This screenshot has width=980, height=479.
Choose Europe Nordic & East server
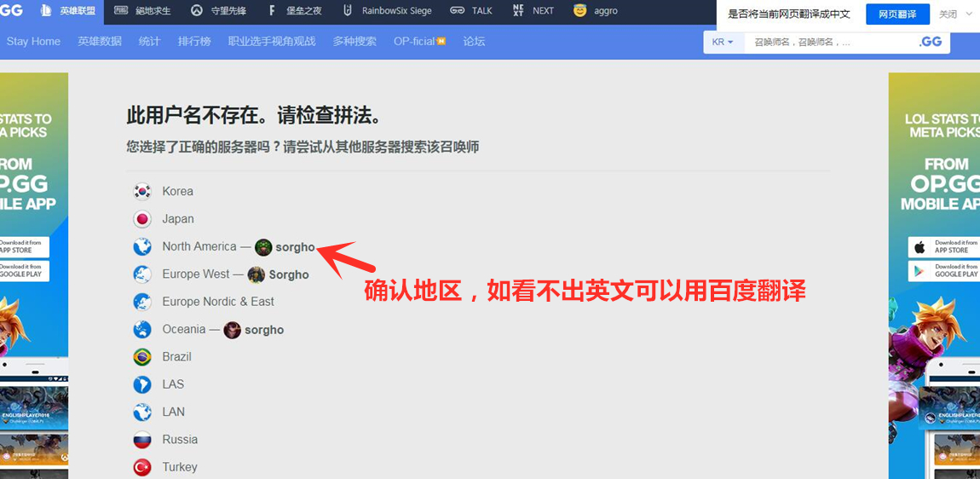pyautogui.click(x=218, y=302)
